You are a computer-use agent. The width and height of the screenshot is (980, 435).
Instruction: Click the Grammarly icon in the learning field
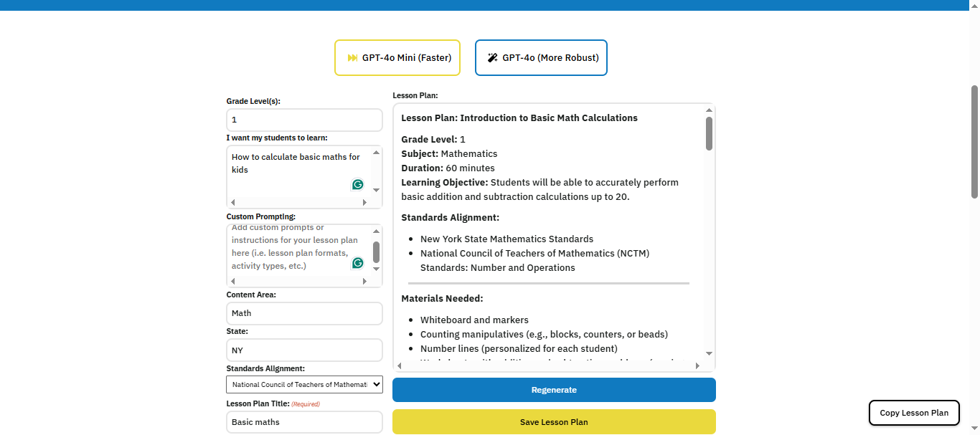coord(357,184)
